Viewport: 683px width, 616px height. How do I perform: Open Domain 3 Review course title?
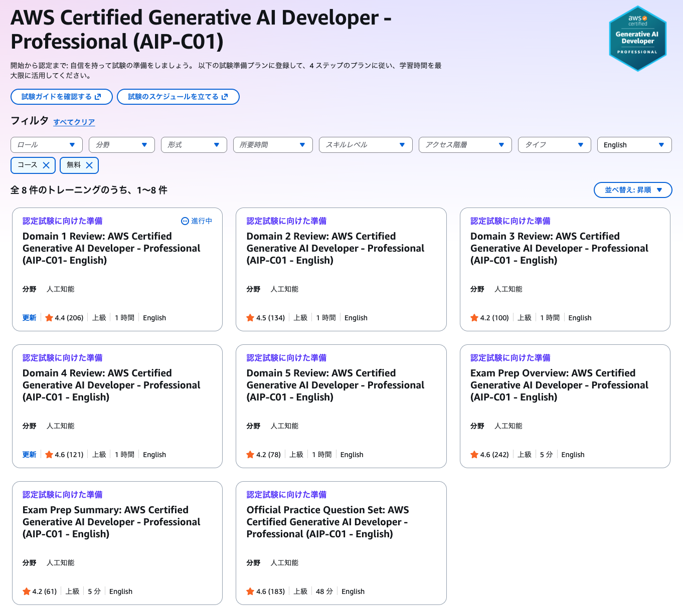coord(559,248)
